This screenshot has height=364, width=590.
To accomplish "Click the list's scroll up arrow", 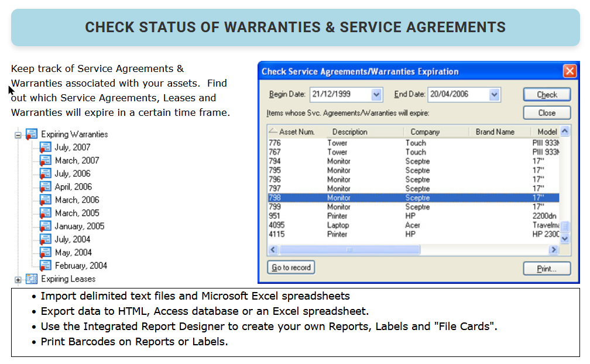I will tap(565, 131).
